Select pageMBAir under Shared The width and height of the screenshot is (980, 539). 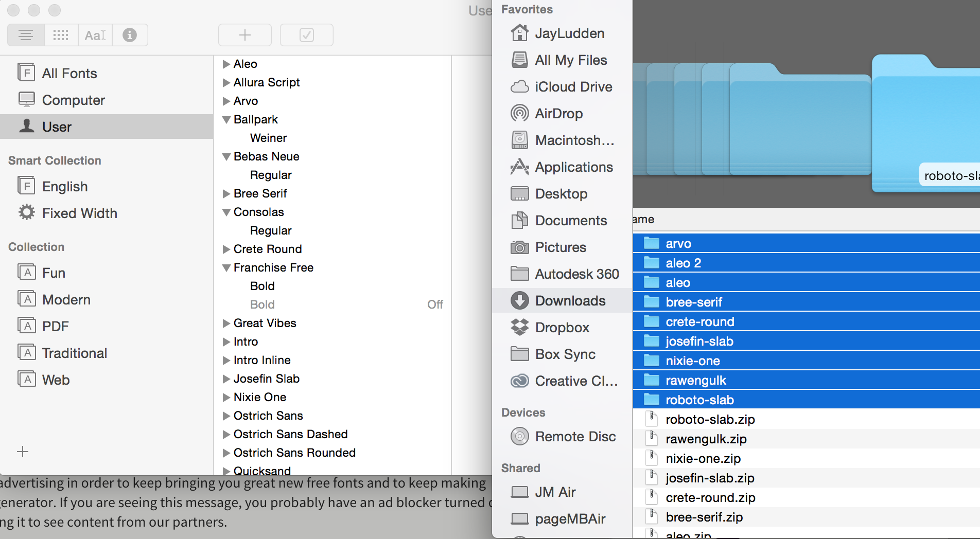(x=562, y=519)
